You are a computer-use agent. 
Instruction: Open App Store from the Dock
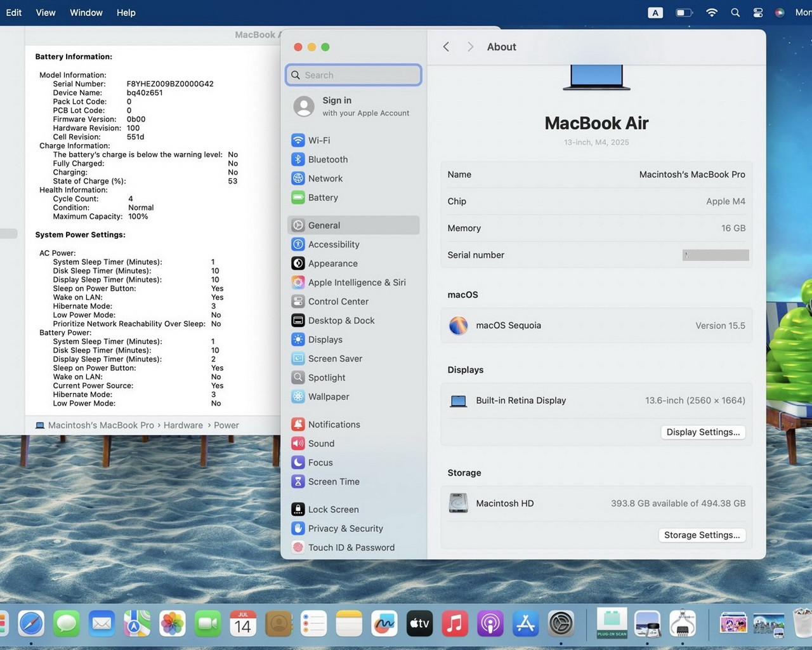pos(526,624)
